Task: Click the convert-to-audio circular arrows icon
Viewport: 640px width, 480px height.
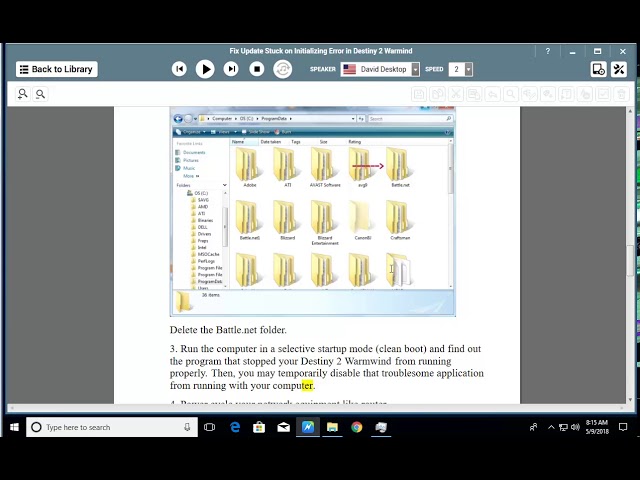Action: 282,69
